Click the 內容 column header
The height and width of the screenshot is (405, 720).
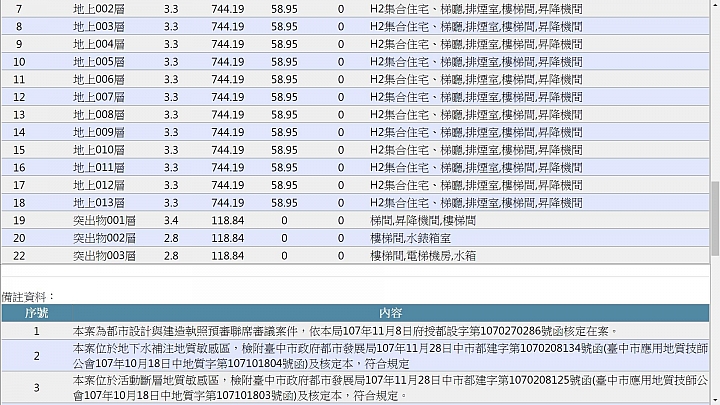click(390, 313)
